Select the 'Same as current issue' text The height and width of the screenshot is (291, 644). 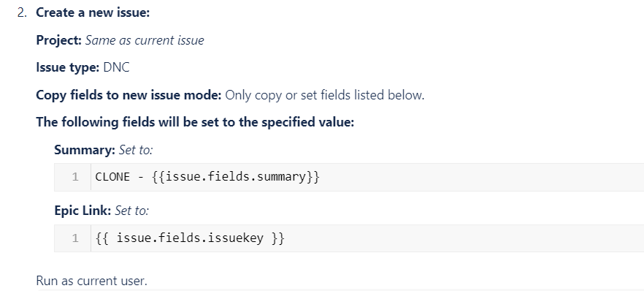coord(145,40)
